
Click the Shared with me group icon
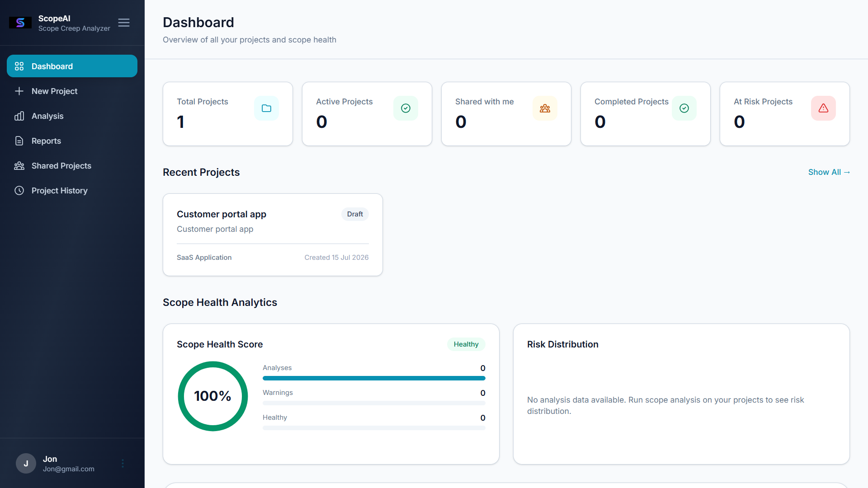click(x=545, y=108)
